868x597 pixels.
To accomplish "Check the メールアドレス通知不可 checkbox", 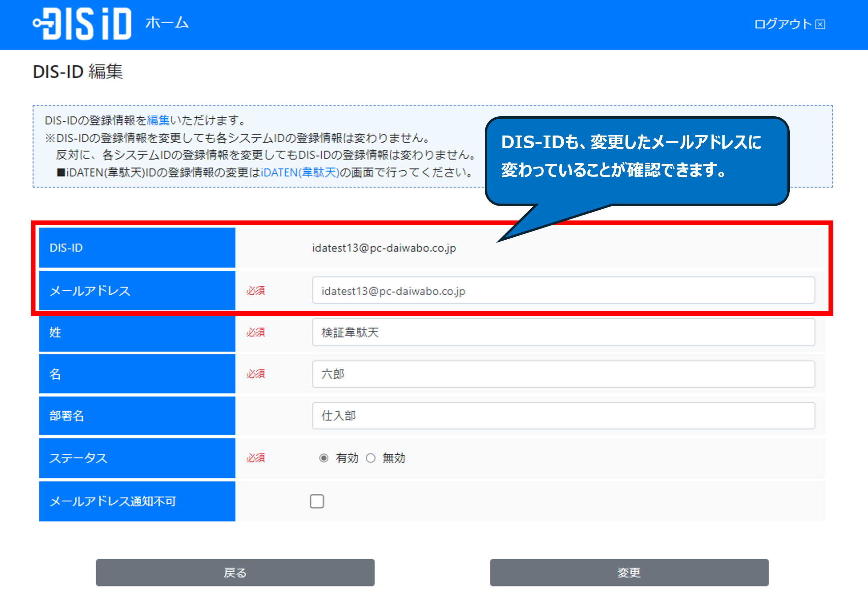I will point(317,501).
